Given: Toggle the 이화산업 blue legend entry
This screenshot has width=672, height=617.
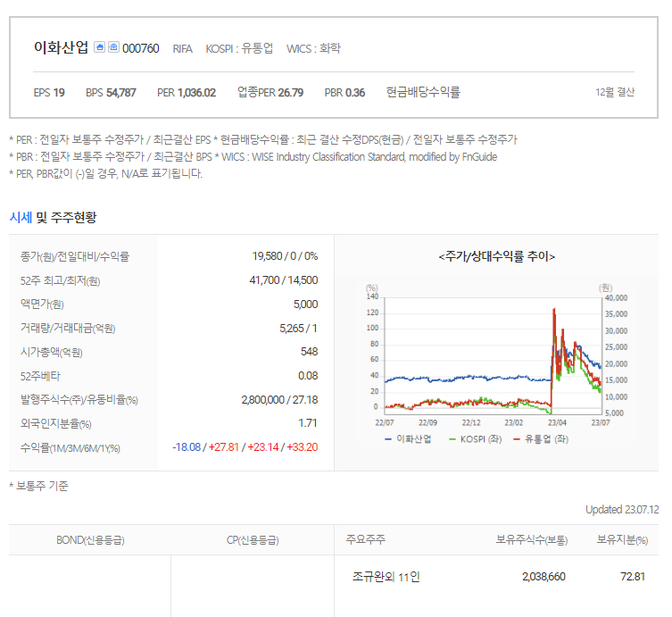Looking at the screenshot, I should coord(409,439).
